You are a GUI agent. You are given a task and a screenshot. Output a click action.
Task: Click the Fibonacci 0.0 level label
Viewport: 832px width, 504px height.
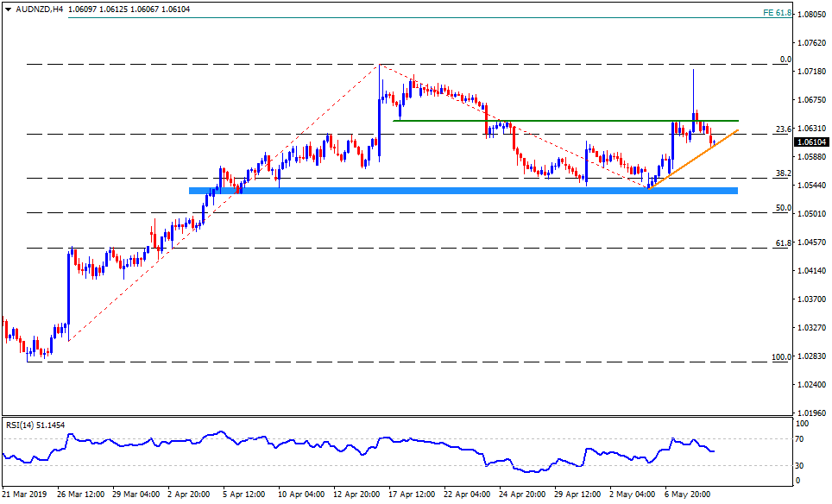[x=785, y=59]
